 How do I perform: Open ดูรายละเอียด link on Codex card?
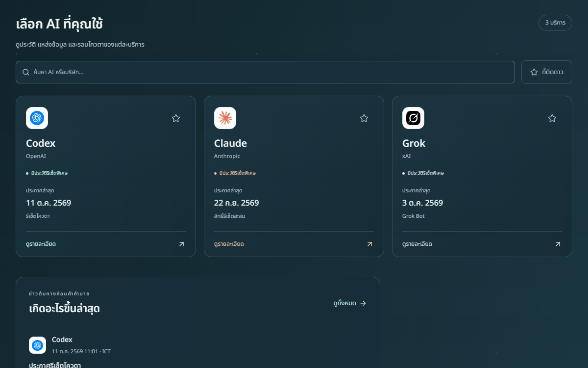41,244
